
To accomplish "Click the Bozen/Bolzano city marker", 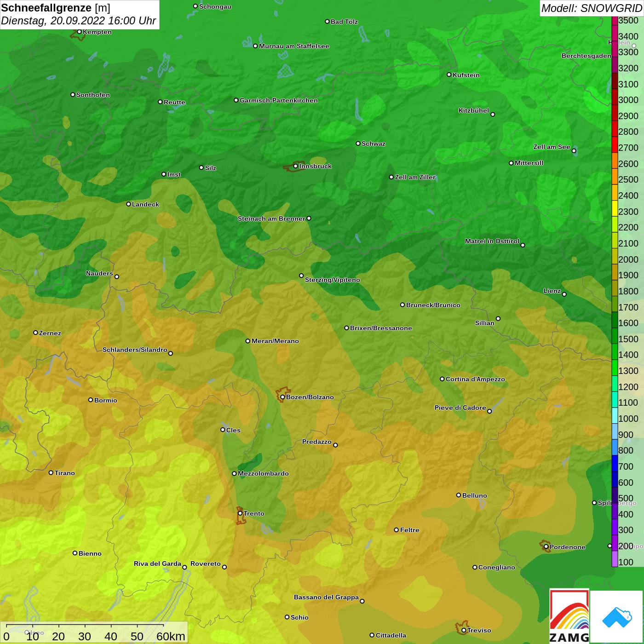I will pyautogui.click(x=282, y=397).
